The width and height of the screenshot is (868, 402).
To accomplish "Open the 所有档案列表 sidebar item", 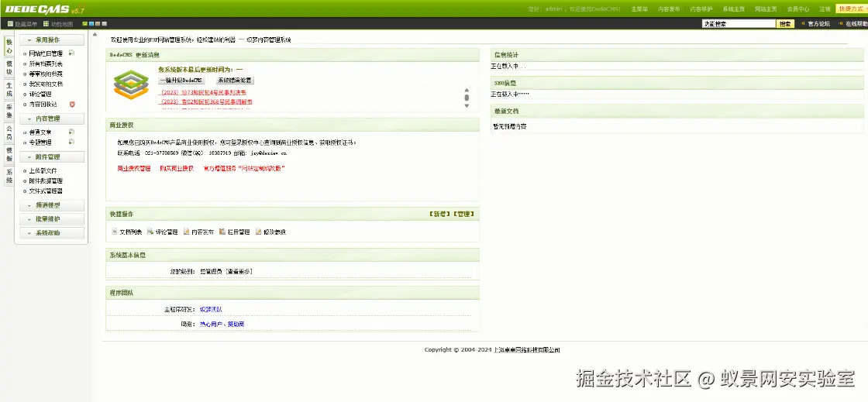I will (x=46, y=64).
